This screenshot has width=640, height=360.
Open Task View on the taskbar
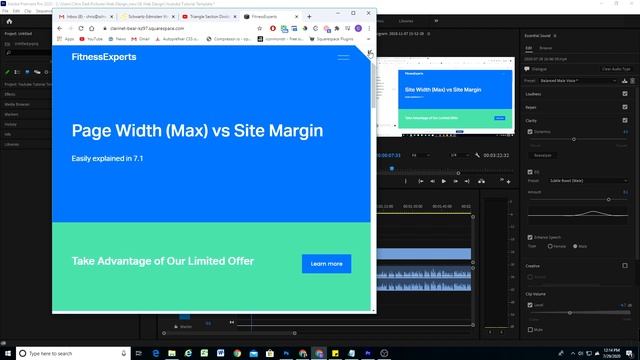tap(139, 353)
